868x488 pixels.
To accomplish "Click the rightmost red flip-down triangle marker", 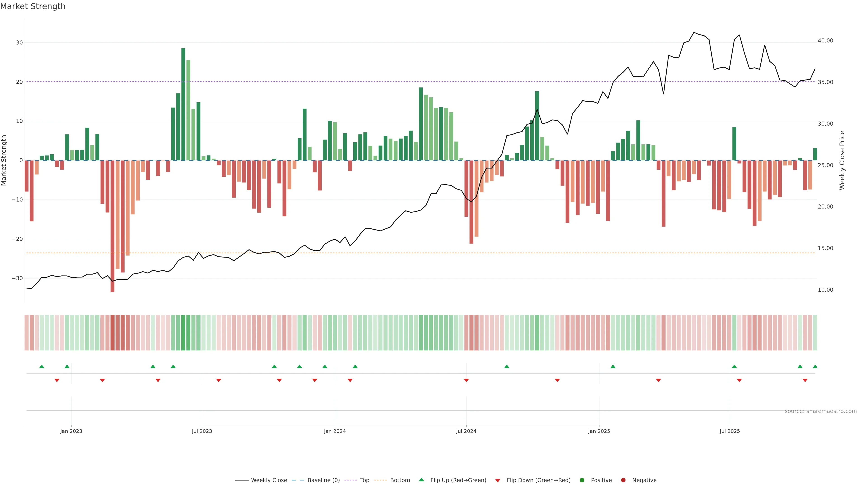I will (x=805, y=380).
